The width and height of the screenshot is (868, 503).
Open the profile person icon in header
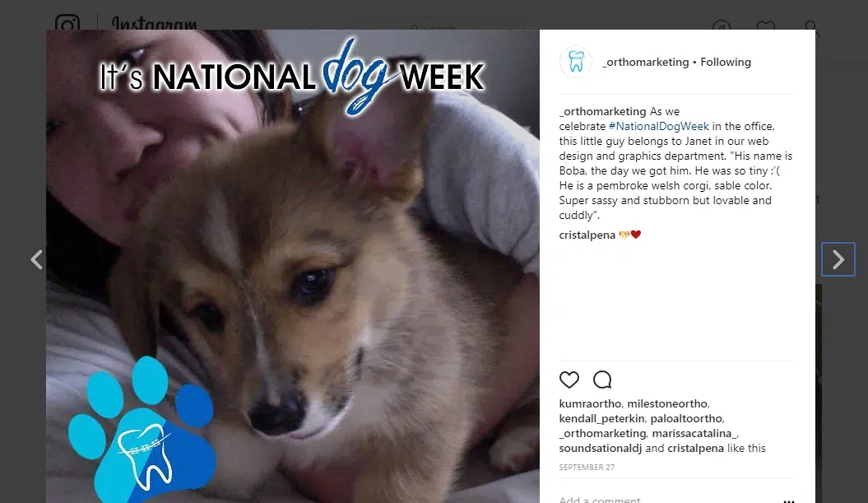click(811, 26)
